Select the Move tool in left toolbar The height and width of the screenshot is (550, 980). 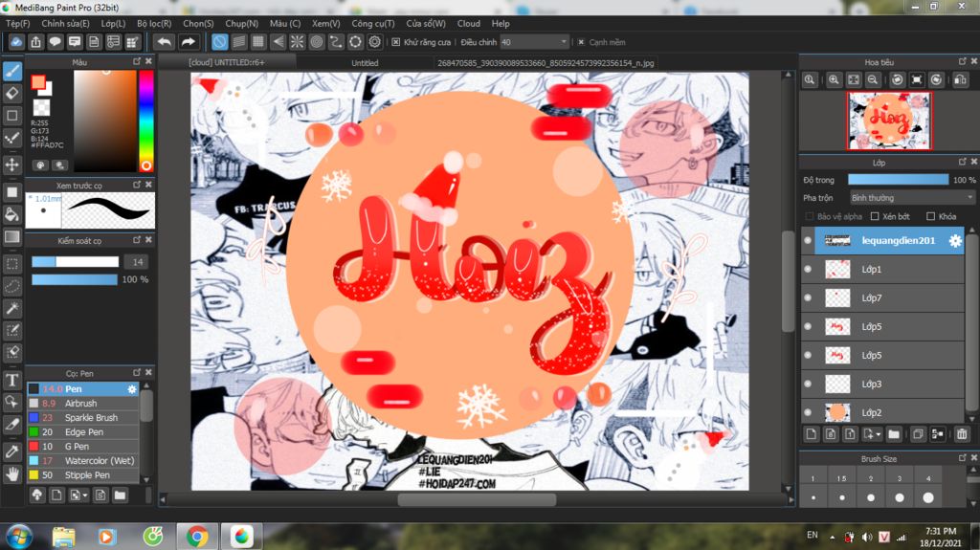click(12, 165)
